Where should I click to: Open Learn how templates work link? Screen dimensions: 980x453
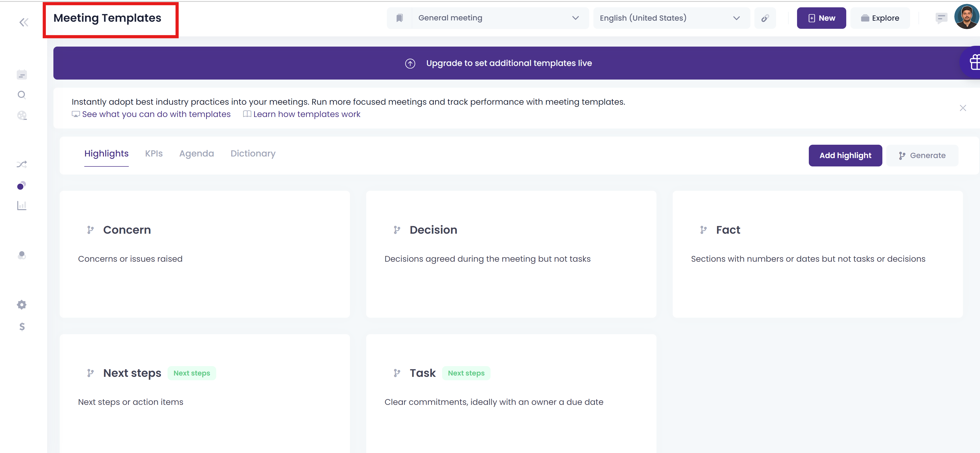(x=306, y=114)
